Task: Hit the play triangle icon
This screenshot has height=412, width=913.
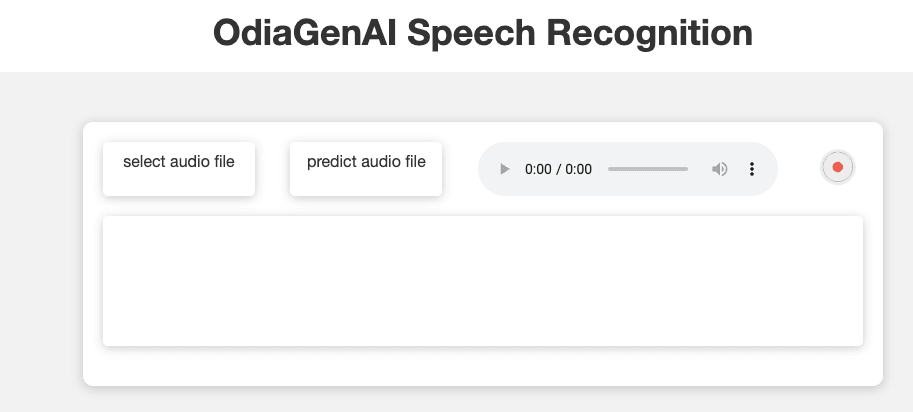Action: (x=505, y=169)
